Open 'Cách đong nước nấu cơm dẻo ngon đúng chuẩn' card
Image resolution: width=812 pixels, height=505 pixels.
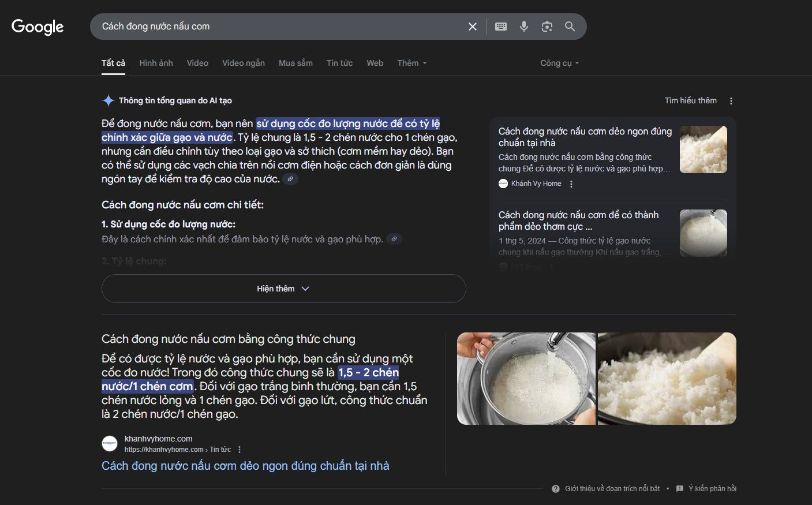[585, 137]
